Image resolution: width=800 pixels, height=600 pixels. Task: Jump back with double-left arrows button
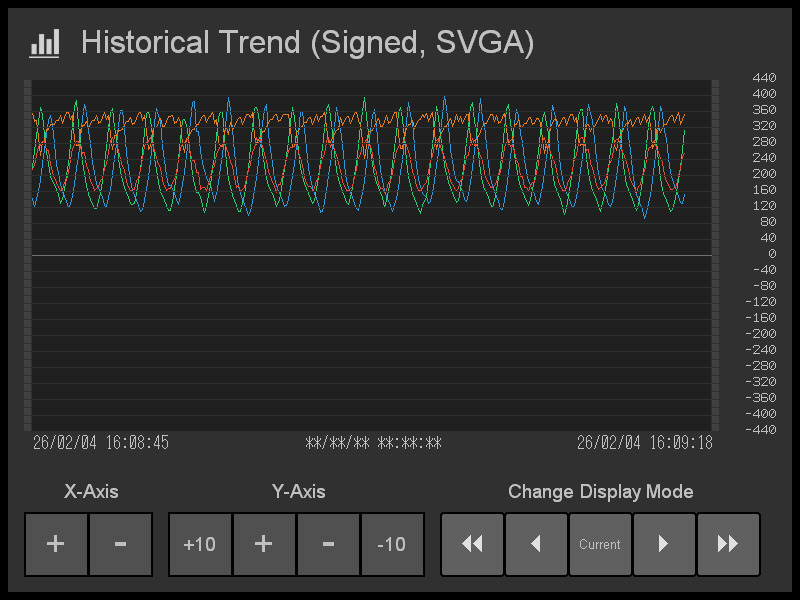(472, 544)
